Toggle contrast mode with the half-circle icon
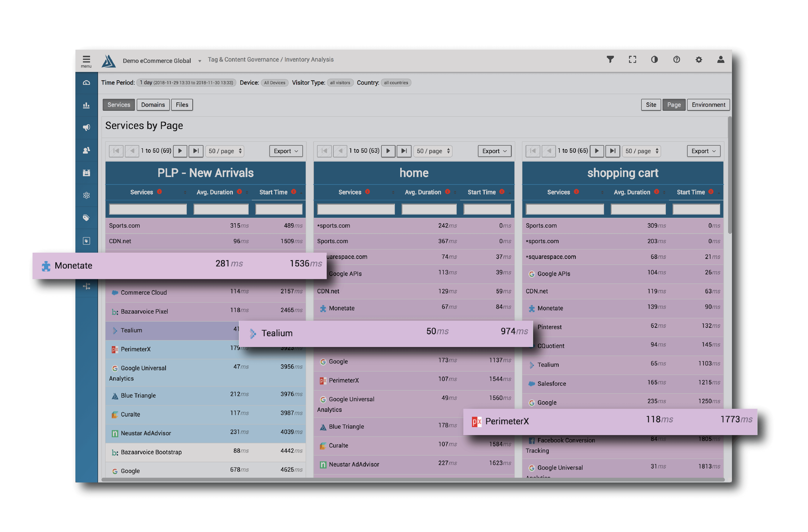The height and width of the screenshot is (532, 808). [x=654, y=59]
